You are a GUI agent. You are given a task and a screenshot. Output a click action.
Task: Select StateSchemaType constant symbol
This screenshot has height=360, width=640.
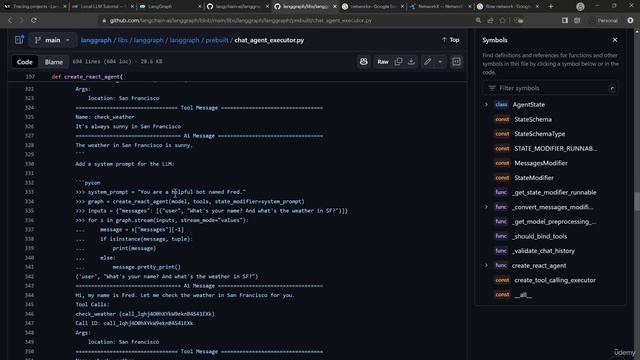(540, 134)
